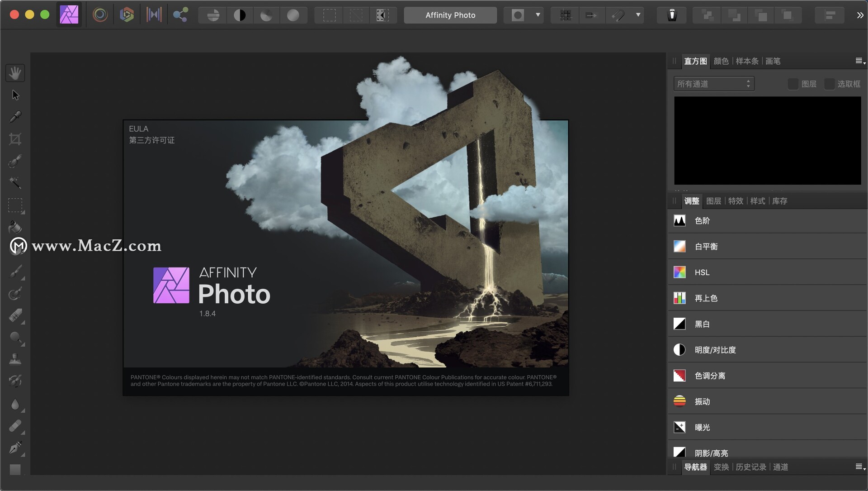
Task: Expand the toolbar overflow menu arrow
Action: (860, 15)
